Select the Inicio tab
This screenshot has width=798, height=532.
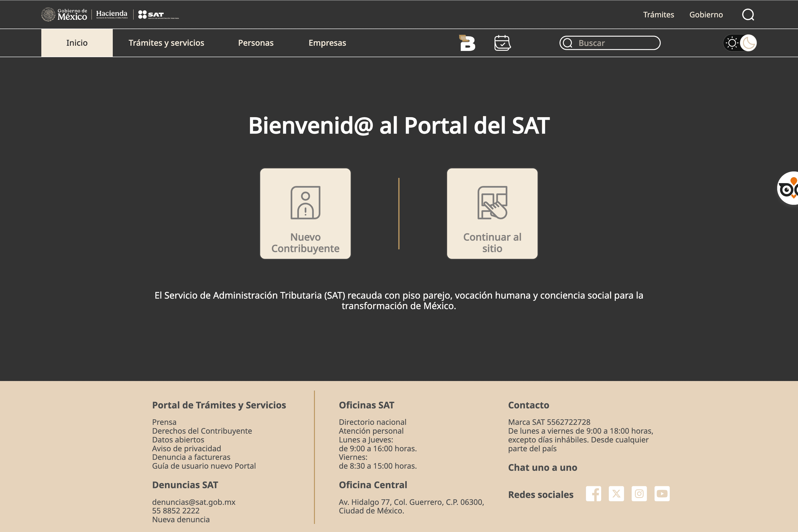(77, 43)
